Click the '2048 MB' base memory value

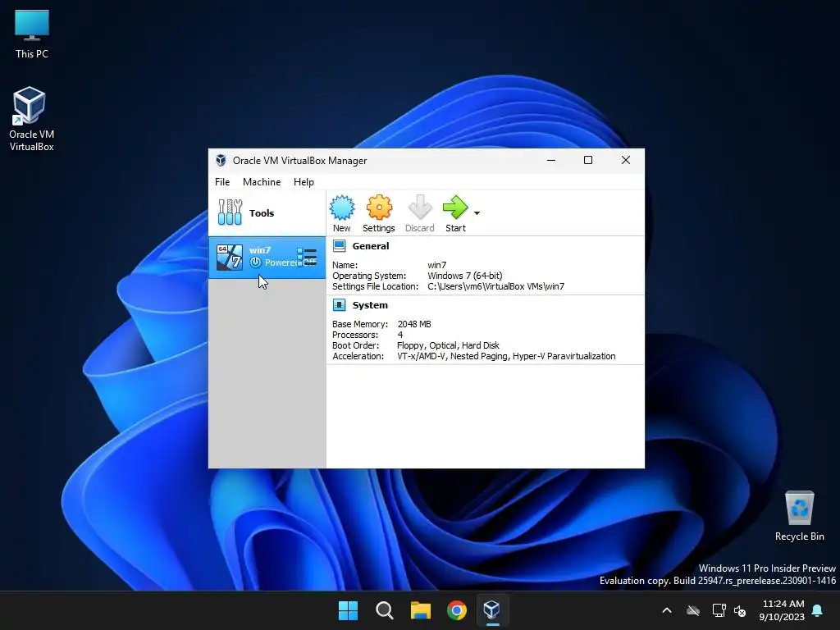[x=414, y=324]
